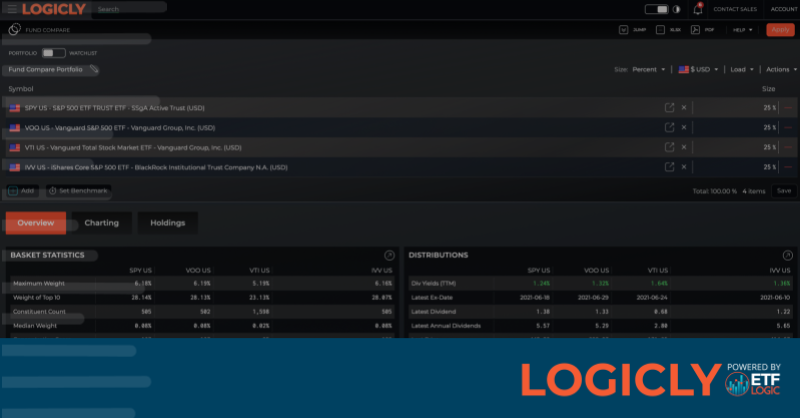
Task: Open the Load dropdown
Action: (x=741, y=70)
